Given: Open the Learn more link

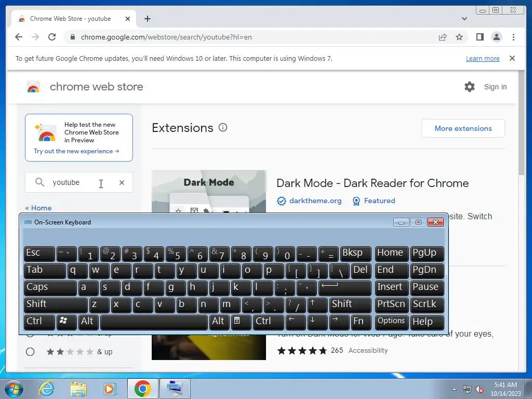Looking at the screenshot, I should click(483, 58).
